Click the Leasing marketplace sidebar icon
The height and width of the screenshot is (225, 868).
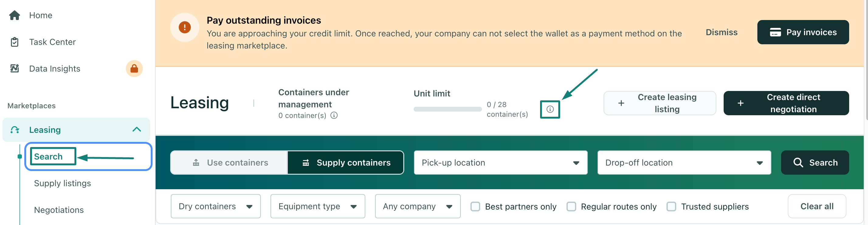click(x=15, y=130)
